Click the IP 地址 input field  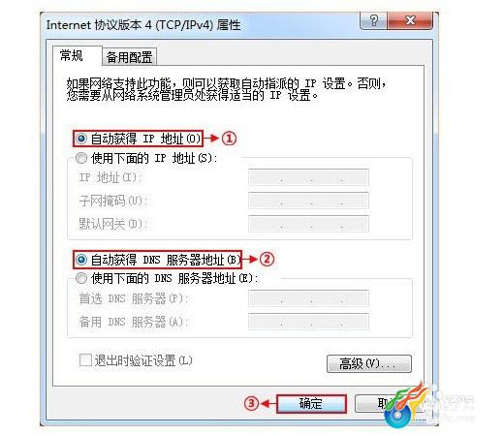tap(308, 177)
